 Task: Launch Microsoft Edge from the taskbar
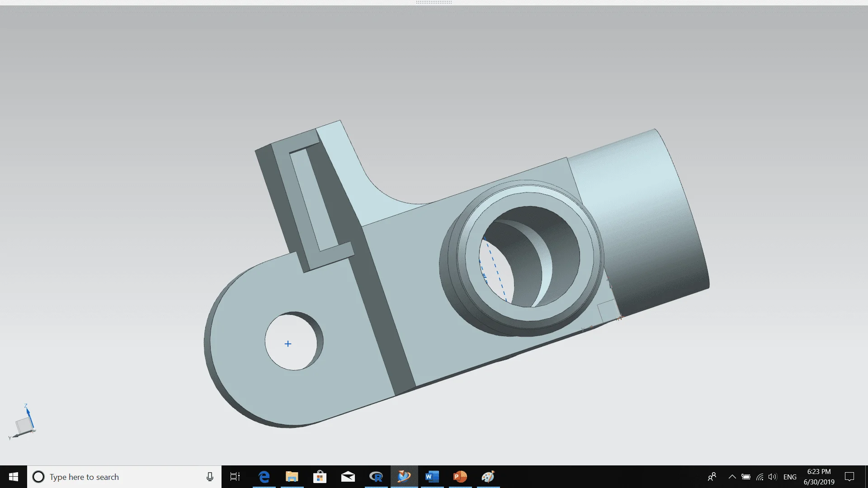point(264,477)
